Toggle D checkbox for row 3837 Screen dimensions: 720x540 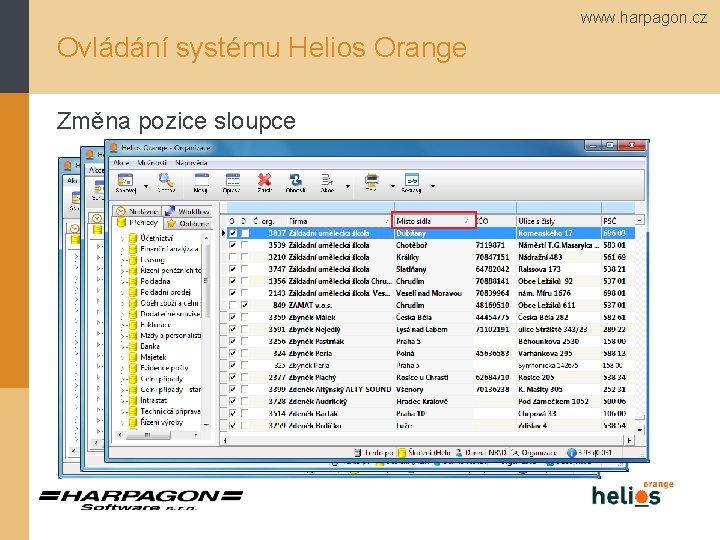245,233
